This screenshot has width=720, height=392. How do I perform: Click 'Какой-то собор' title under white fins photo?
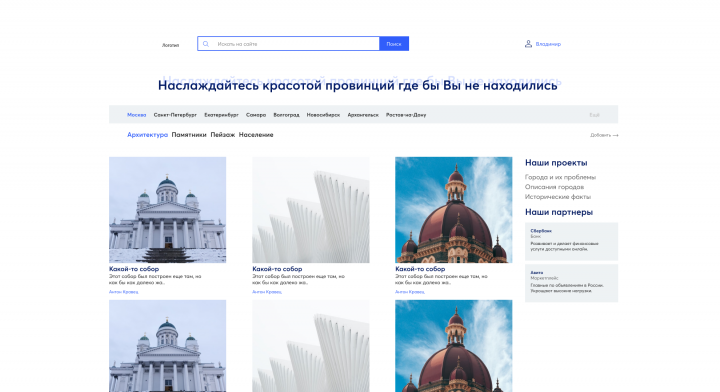click(x=277, y=269)
